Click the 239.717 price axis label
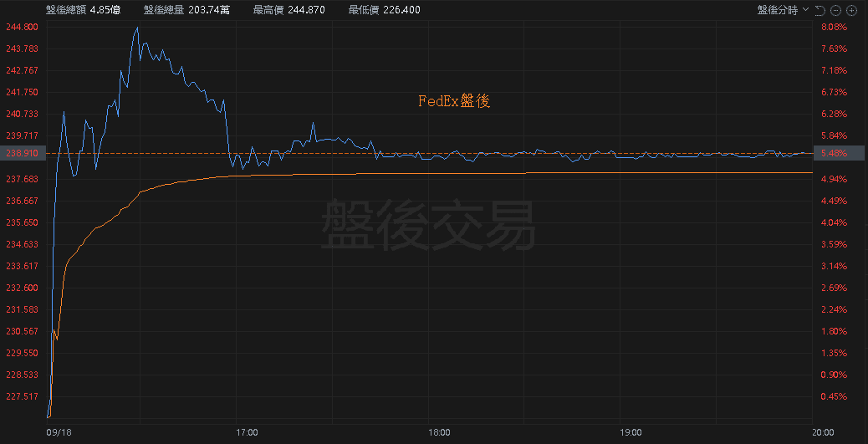Image resolution: width=868 pixels, height=444 pixels. point(21,135)
